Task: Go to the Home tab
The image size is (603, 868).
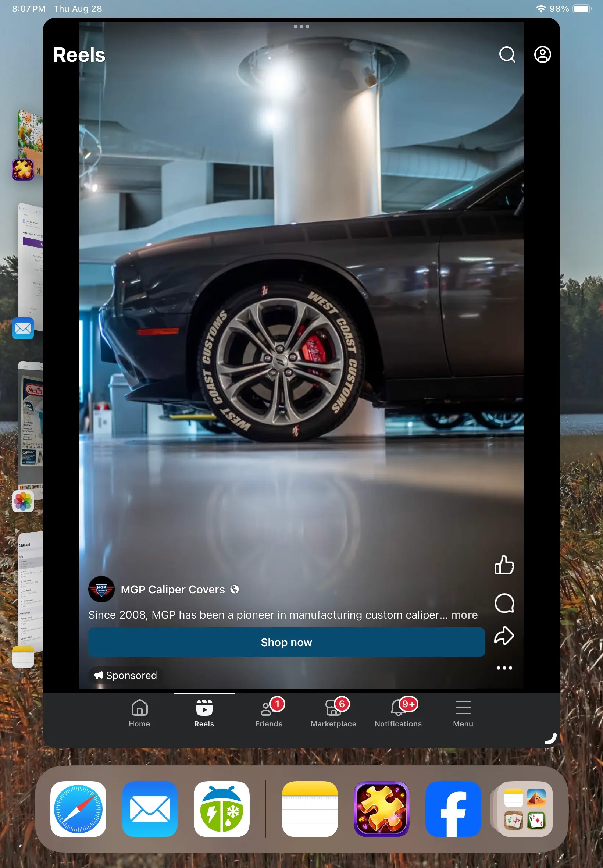Action: pos(139,713)
